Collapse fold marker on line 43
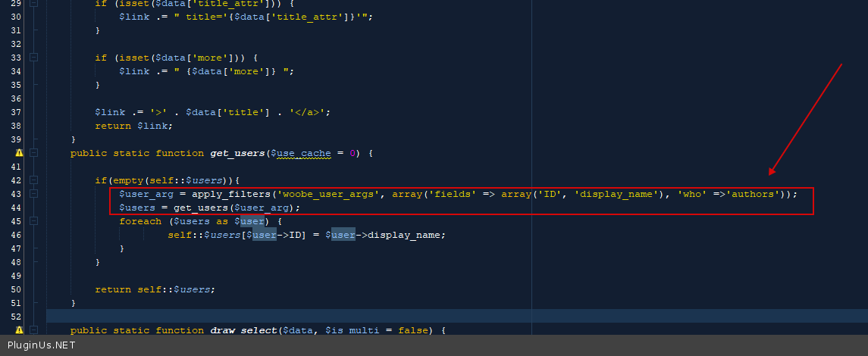Viewport: 868px width, 356px height. coord(33,194)
